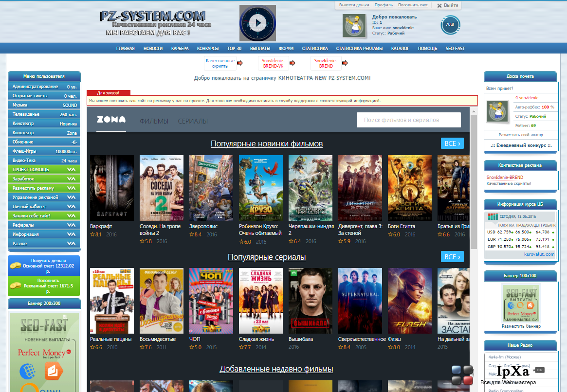Open kursvalut.com link
The image size is (567, 392).
(539, 254)
